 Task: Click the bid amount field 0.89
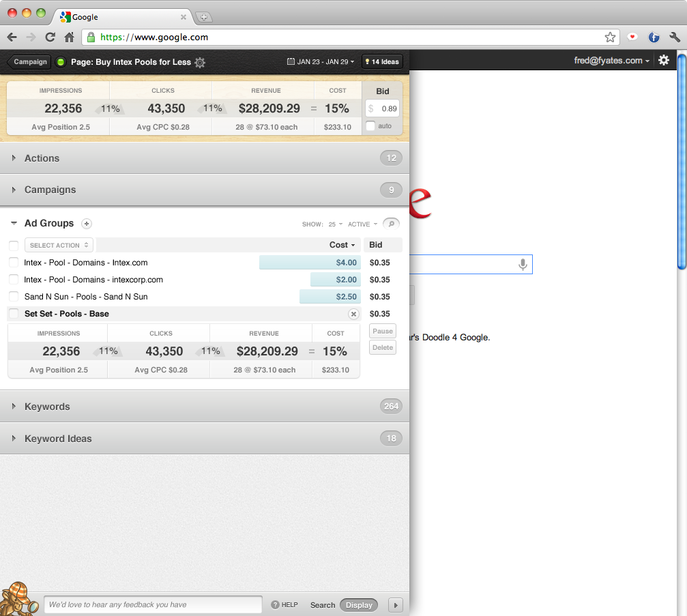click(x=383, y=108)
